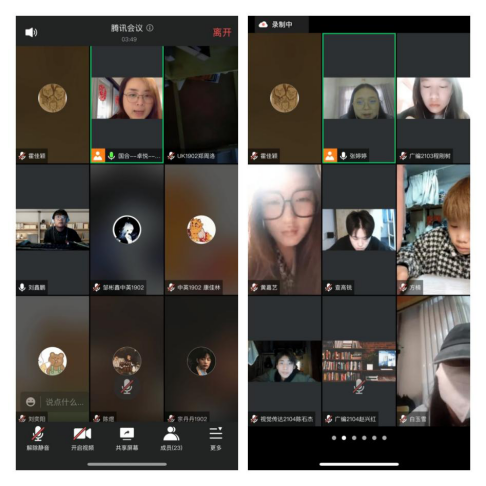Tap muted mic overlay on bookshelf video
Image resolution: width=486 pixels, height=486 pixels.
[x=359, y=387]
